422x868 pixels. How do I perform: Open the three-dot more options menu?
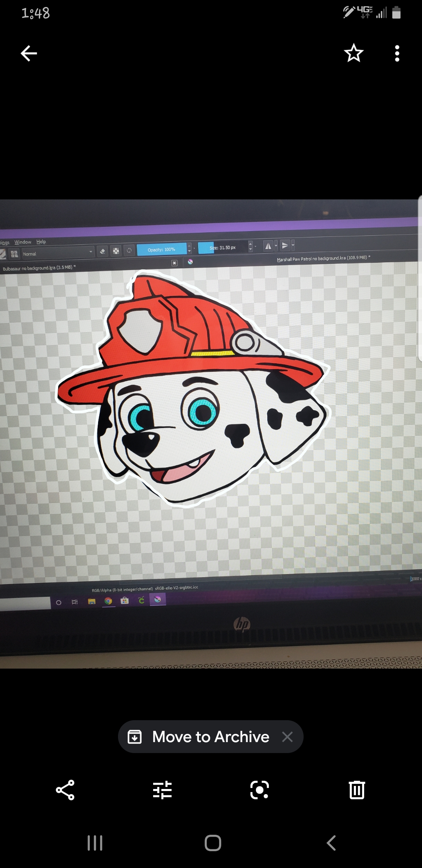(397, 54)
